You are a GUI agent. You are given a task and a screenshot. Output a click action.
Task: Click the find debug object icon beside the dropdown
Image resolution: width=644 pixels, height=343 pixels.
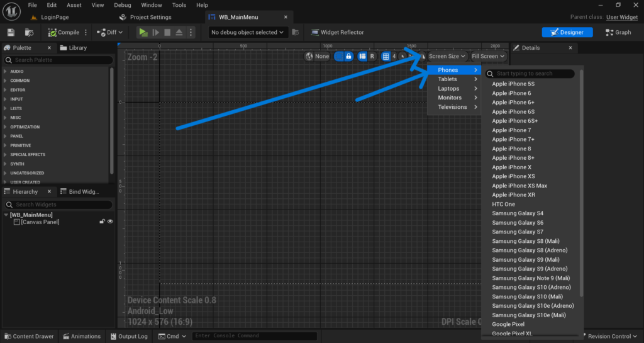point(296,33)
